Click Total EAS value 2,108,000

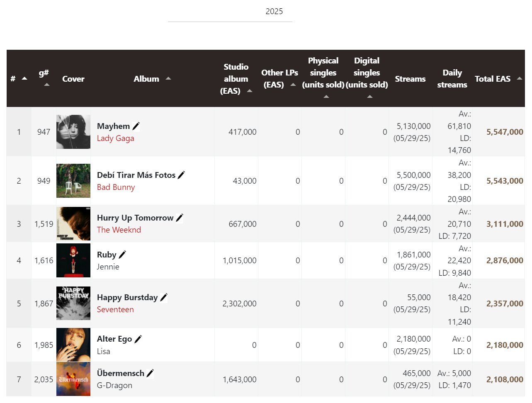pyautogui.click(x=505, y=379)
